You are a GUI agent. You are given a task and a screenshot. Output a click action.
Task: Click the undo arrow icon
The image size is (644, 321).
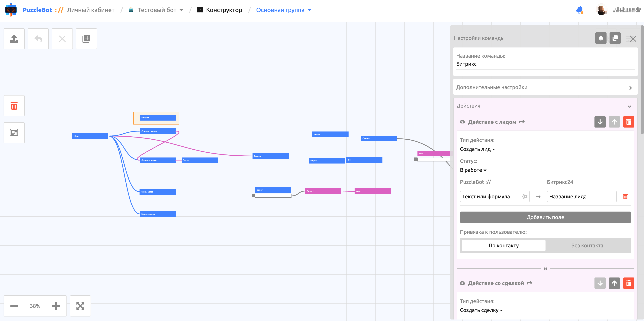pyautogui.click(x=38, y=39)
